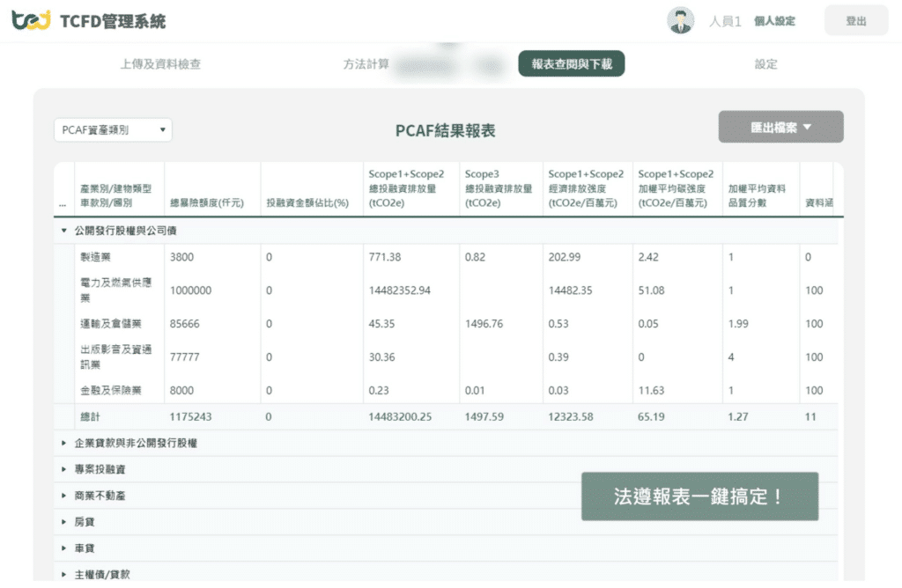The width and height of the screenshot is (902, 588).
Task: Click the 人員1 user name
Action: [x=726, y=19]
